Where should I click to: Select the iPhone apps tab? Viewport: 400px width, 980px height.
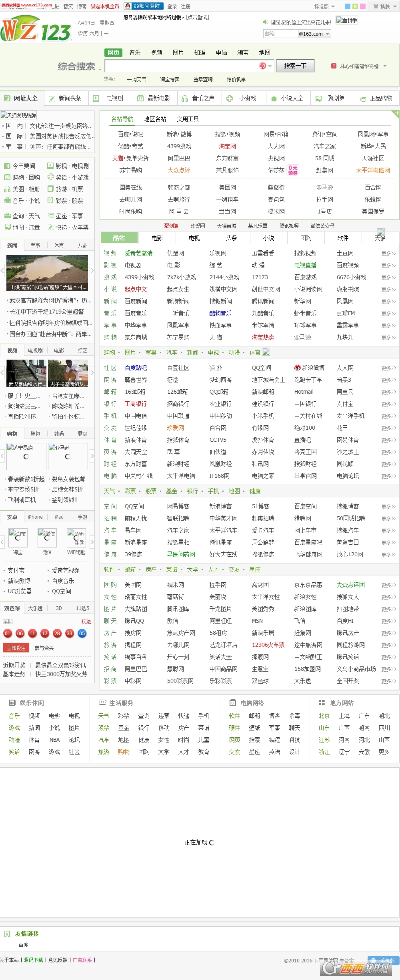point(35,517)
